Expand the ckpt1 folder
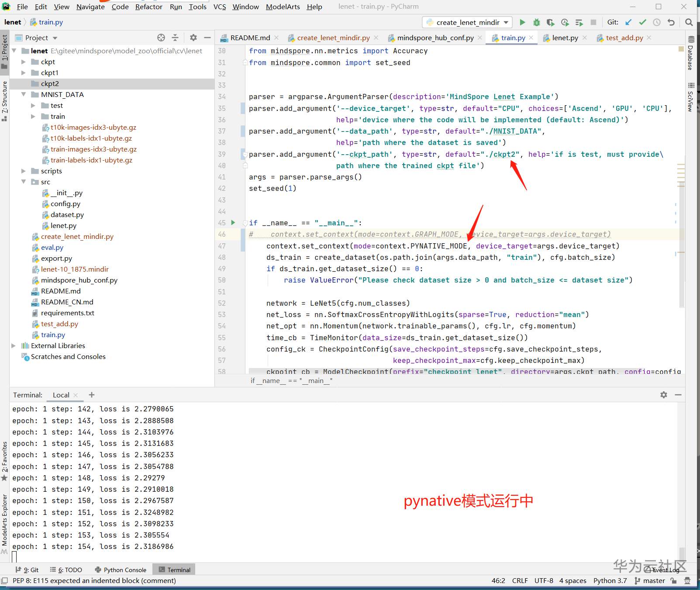700x590 pixels. [24, 72]
